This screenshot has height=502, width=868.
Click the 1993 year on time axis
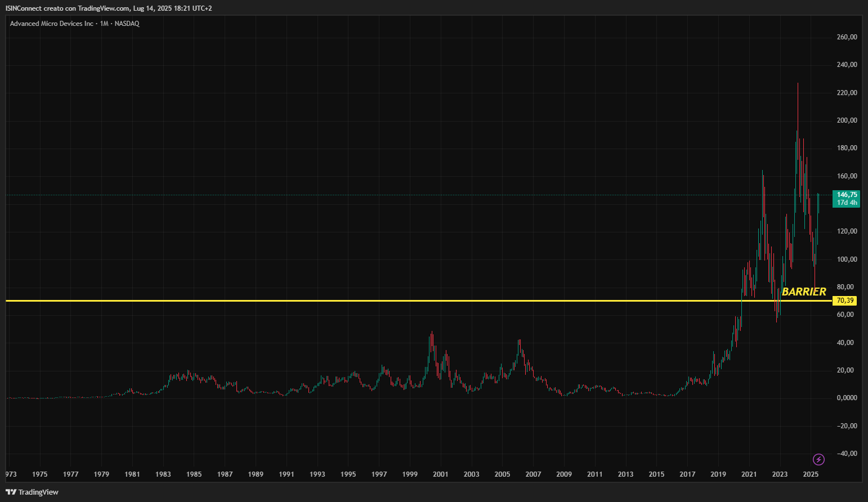(317, 474)
